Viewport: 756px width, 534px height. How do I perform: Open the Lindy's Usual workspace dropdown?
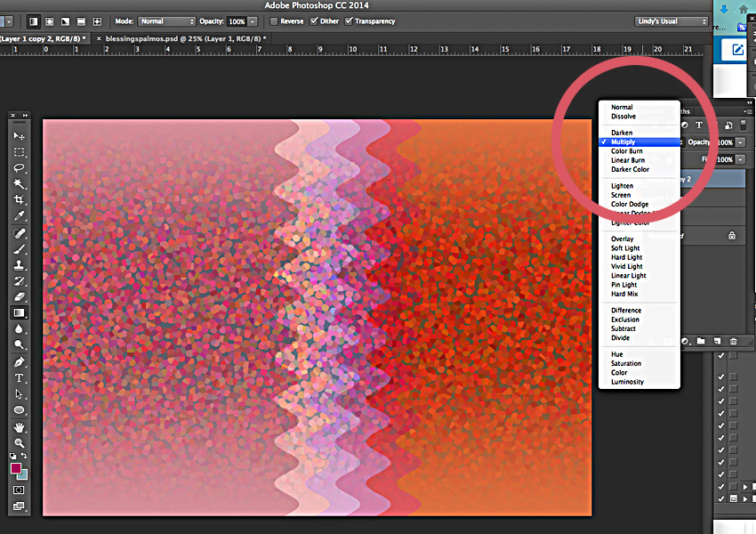tap(671, 21)
